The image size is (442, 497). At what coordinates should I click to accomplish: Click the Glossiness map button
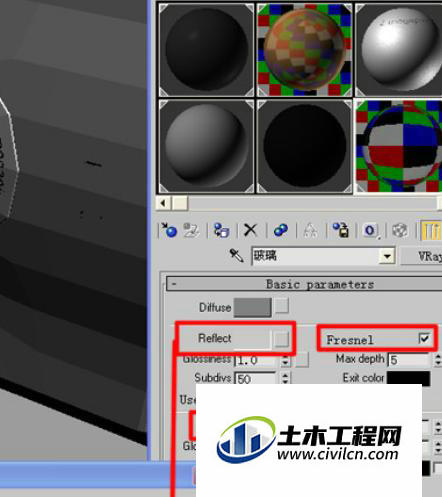302,360
